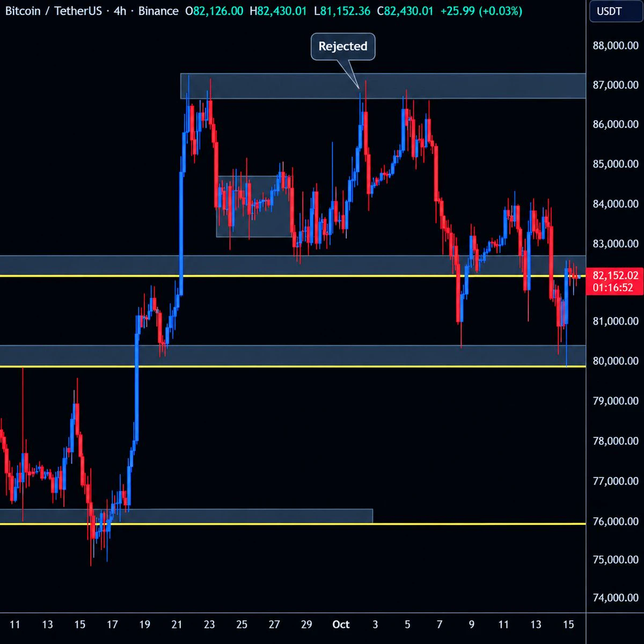
Task: Click the Oct label on the time axis
Action: point(341,624)
